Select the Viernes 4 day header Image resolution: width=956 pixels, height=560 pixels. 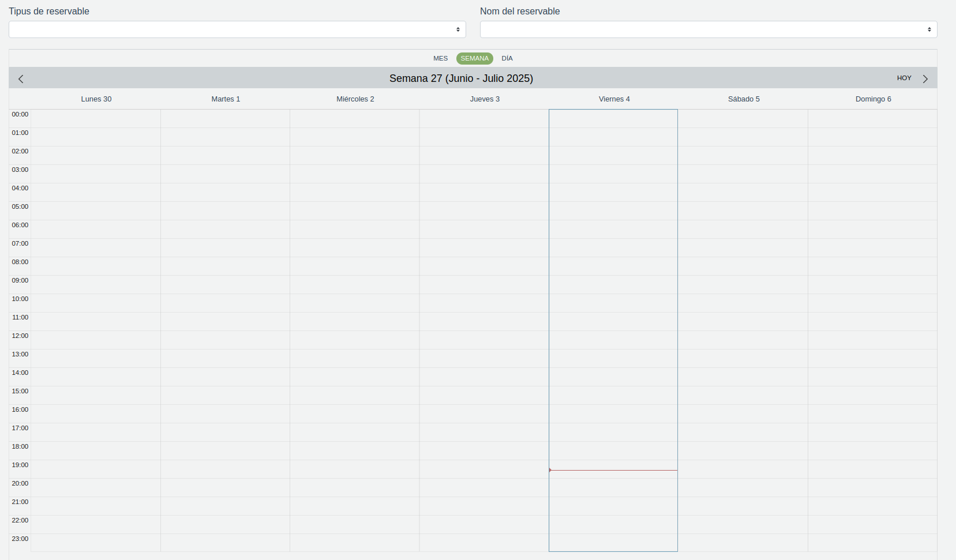614,99
